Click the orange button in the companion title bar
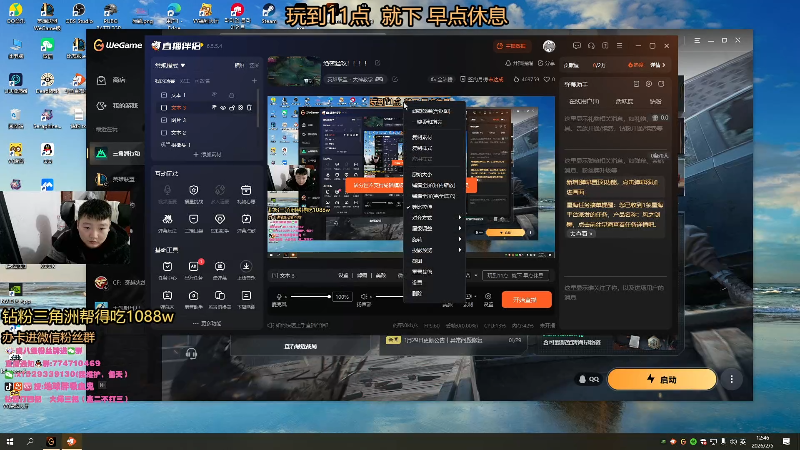This screenshot has width=800, height=450. click(512, 46)
